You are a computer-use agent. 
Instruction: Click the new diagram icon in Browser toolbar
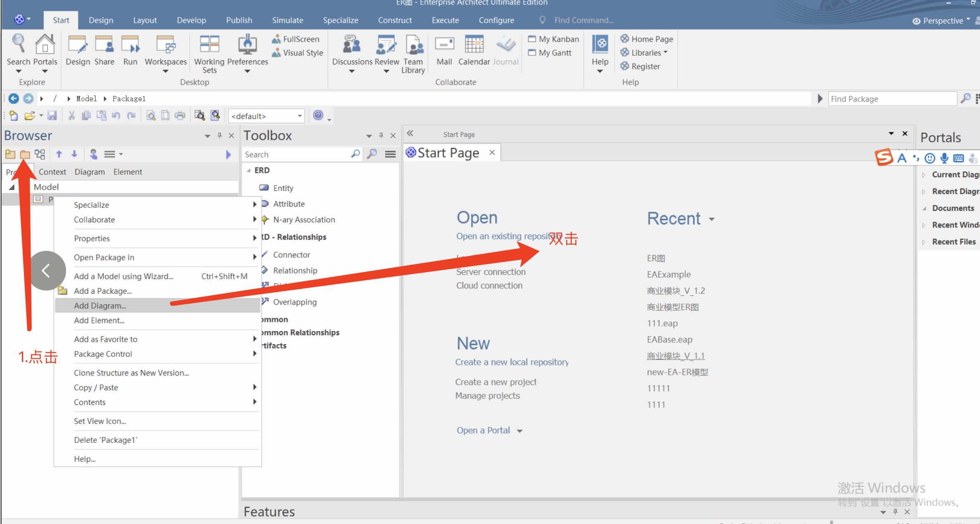pyautogui.click(x=40, y=154)
